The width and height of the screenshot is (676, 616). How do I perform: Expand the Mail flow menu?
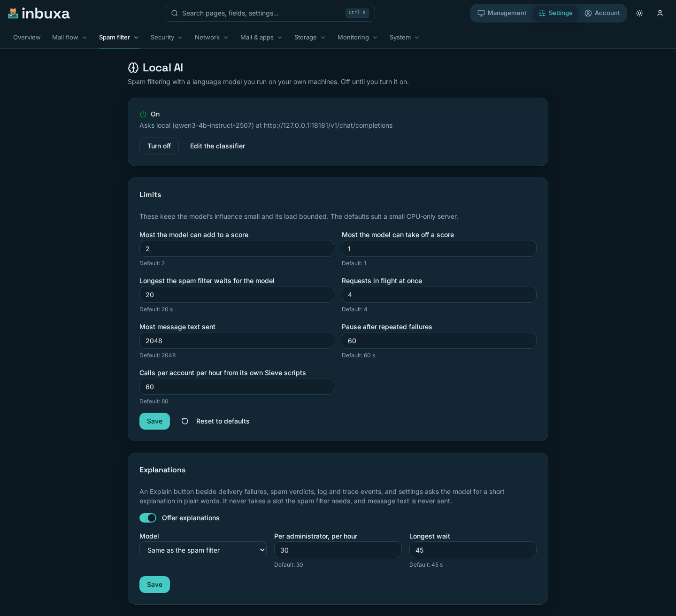(69, 38)
